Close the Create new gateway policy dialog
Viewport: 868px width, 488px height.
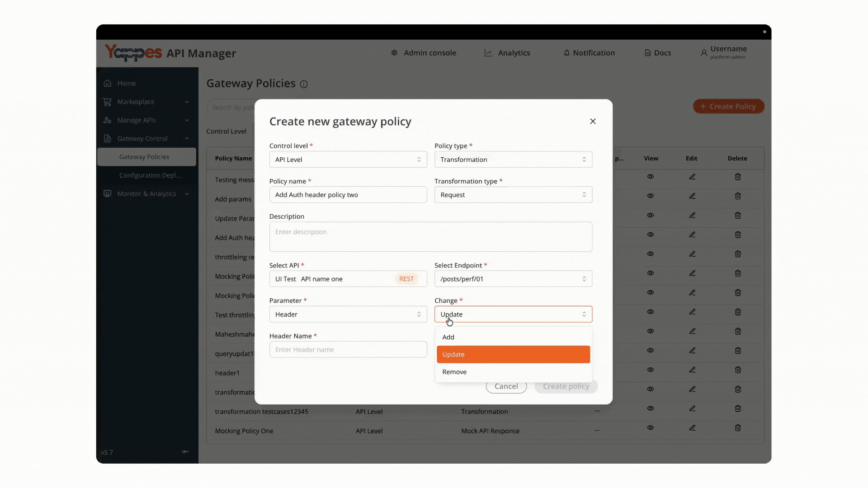pyautogui.click(x=593, y=121)
